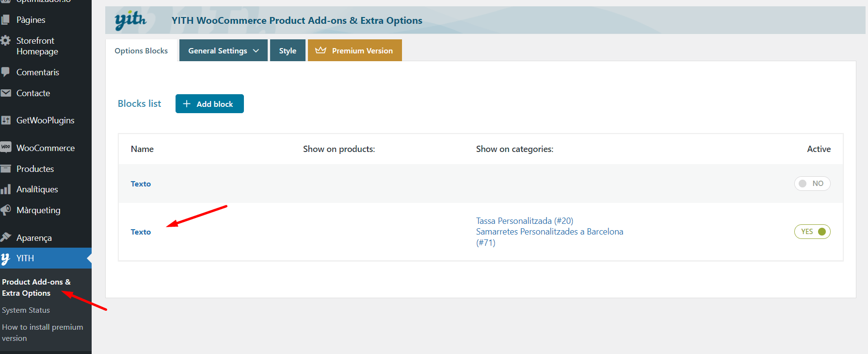
Task: Click the Comentaris speech bubble icon
Action: tap(5, 72)
